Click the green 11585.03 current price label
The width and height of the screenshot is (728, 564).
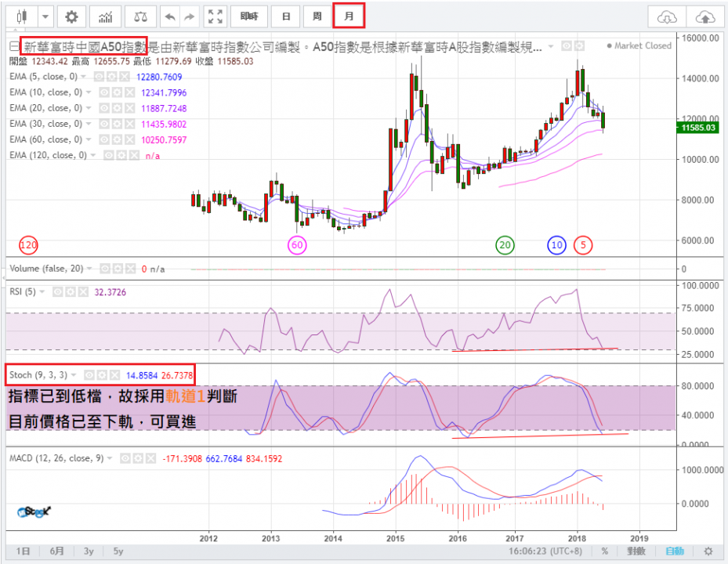pos(701,128)
